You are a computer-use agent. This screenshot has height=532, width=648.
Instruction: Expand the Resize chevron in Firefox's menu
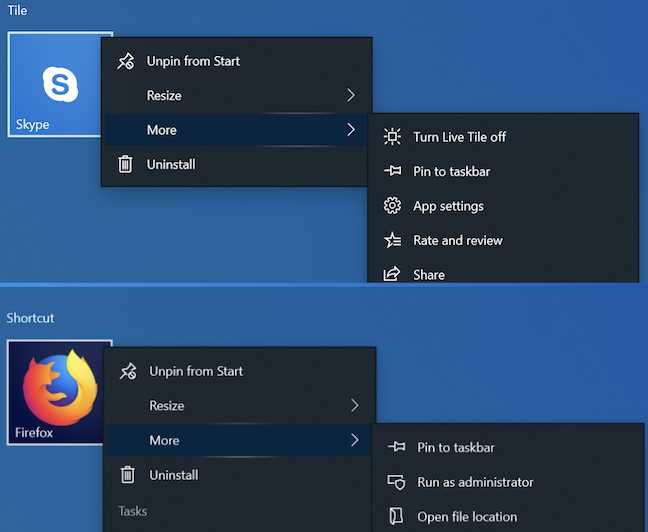pyautogui.click(x=354, y=406)
